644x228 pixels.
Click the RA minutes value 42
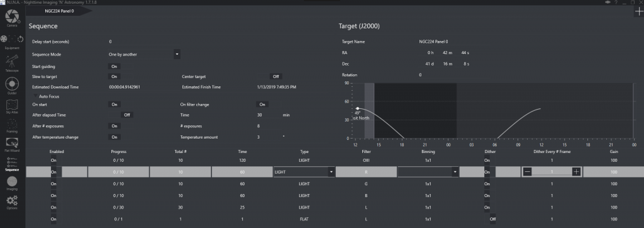click(447, 53)
